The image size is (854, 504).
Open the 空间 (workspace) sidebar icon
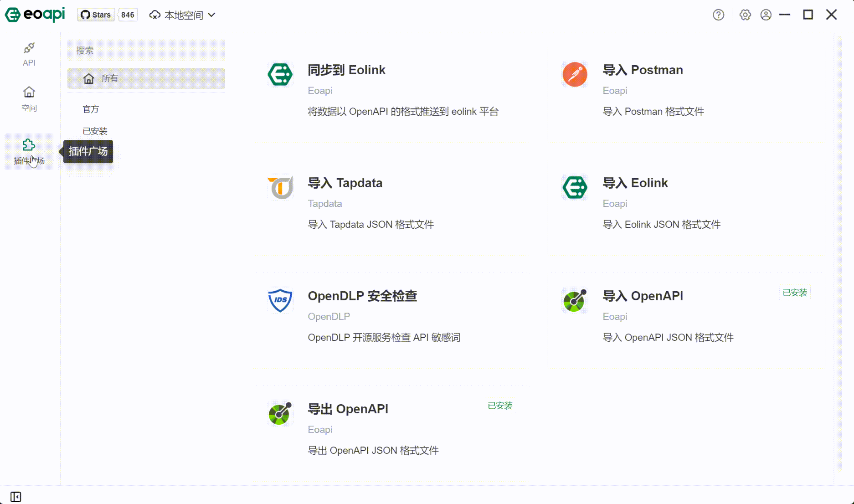click(29, 98)
